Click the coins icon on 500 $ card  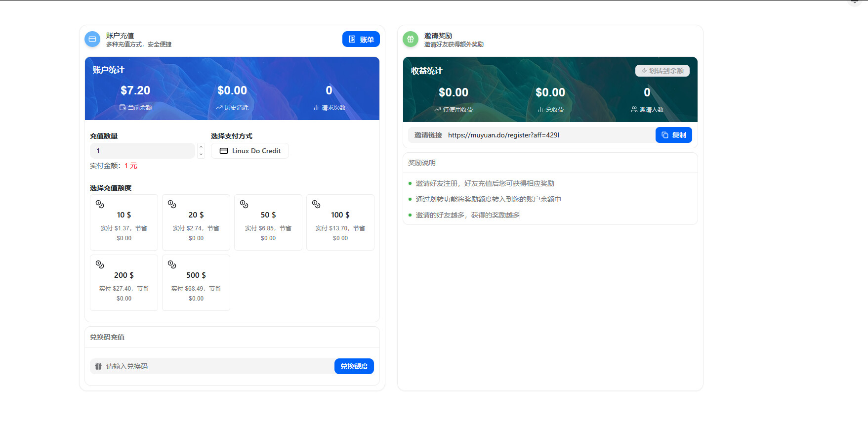click(x=172, y=264)
